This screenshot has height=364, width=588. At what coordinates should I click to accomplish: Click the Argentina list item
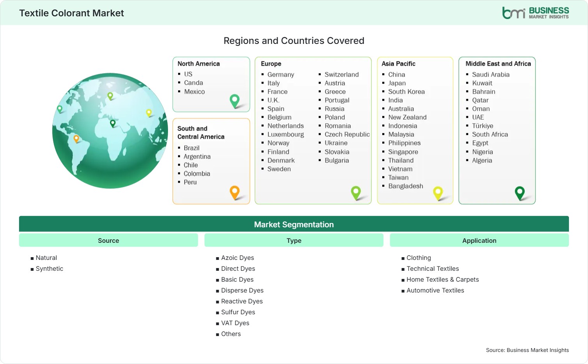[197, 157]
